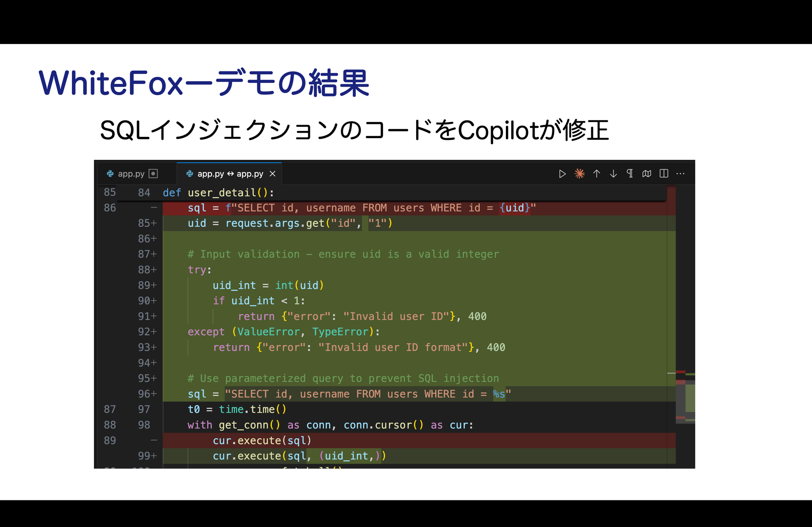Image resolution: width=812 pixels, height=527 pixels.
Task: Click the unsaved indicator on app.py tab
Action: (154, 174)
